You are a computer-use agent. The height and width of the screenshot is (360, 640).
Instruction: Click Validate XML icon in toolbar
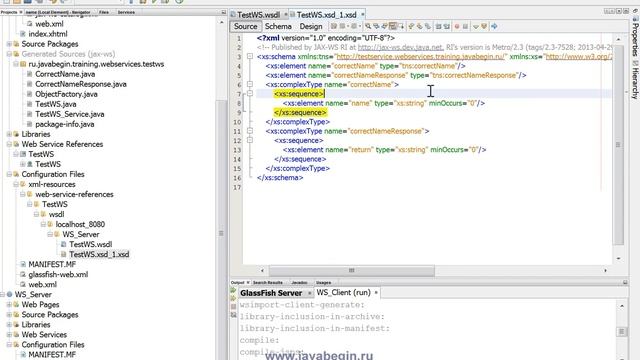(484, 26)
